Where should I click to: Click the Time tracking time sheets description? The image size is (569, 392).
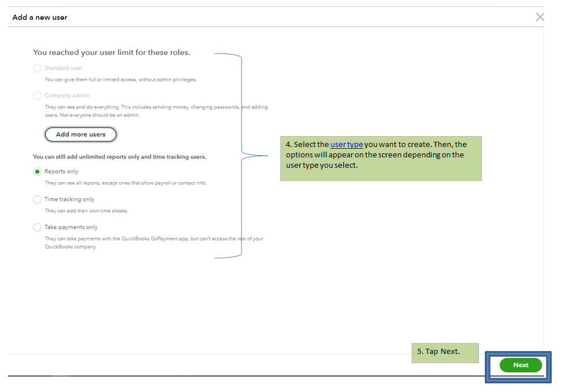[86, 211]
